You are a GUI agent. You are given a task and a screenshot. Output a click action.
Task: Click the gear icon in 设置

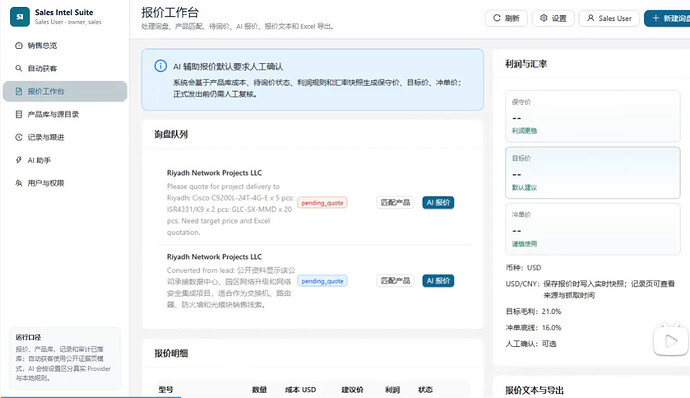pos(543,18)
